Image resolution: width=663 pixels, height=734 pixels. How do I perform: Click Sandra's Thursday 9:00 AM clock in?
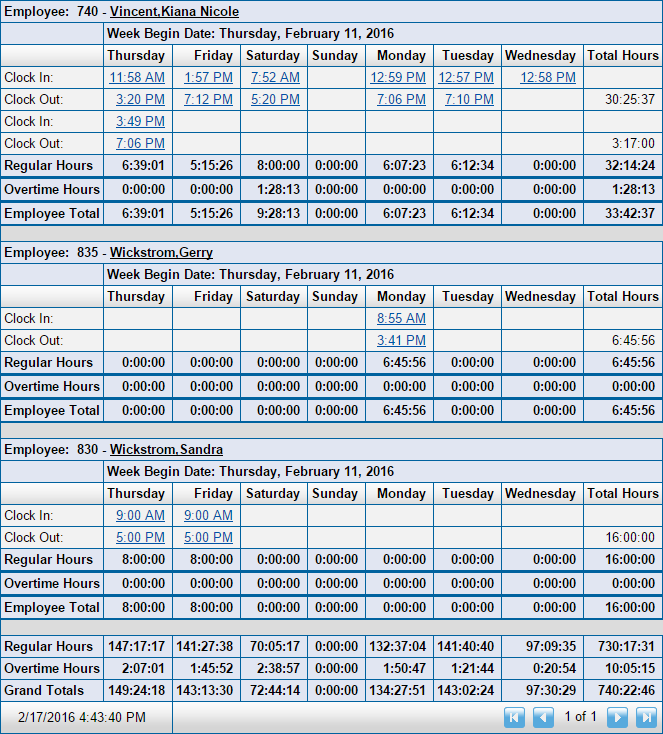point(140,516)
